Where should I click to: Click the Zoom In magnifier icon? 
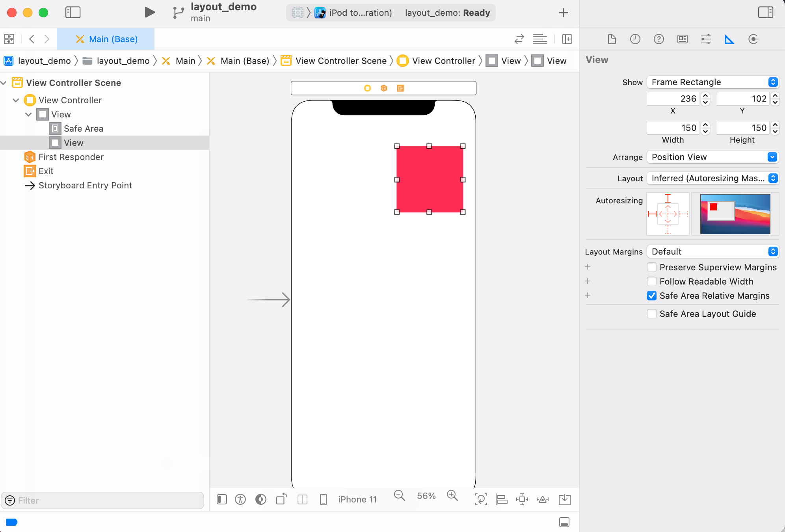(452, 496)
